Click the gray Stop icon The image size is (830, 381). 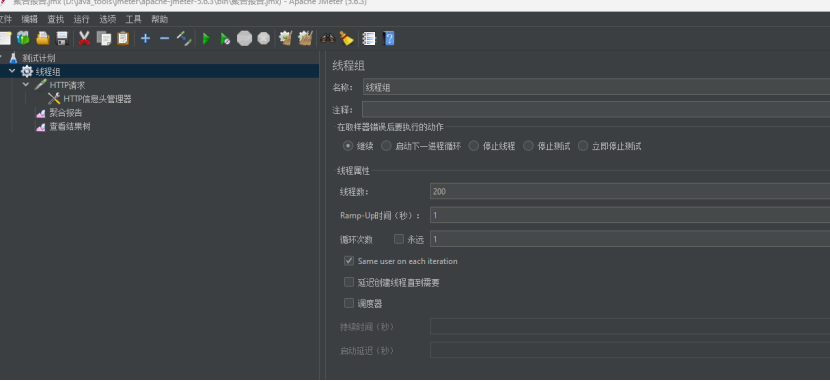point(244,38)
